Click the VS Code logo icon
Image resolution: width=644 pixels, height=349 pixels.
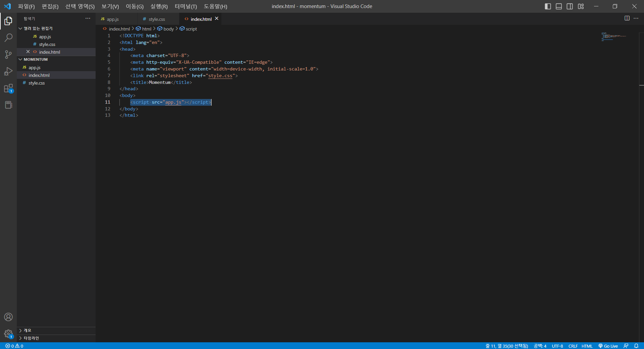point(7,6)
